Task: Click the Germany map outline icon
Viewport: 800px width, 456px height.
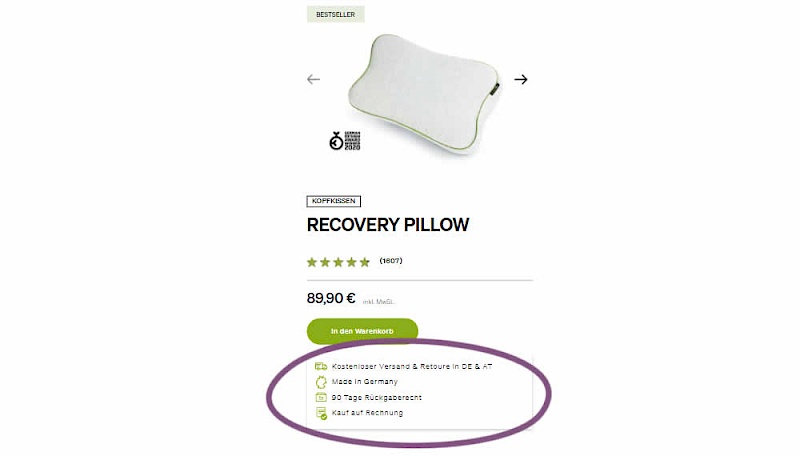Action: pos(321,382)
